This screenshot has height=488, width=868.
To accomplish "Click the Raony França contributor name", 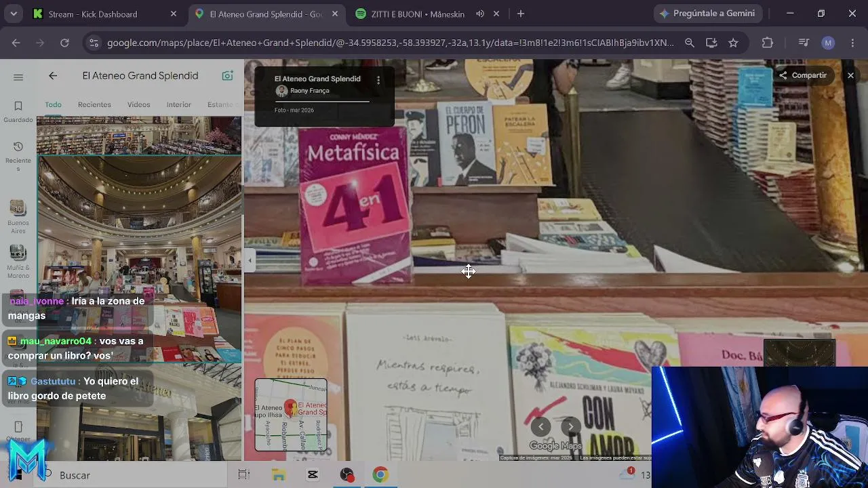I will (x=310, y=91).
